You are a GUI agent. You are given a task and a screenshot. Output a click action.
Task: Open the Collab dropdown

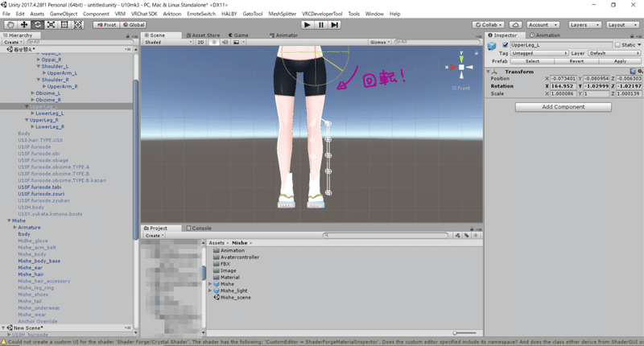[489, 25]
